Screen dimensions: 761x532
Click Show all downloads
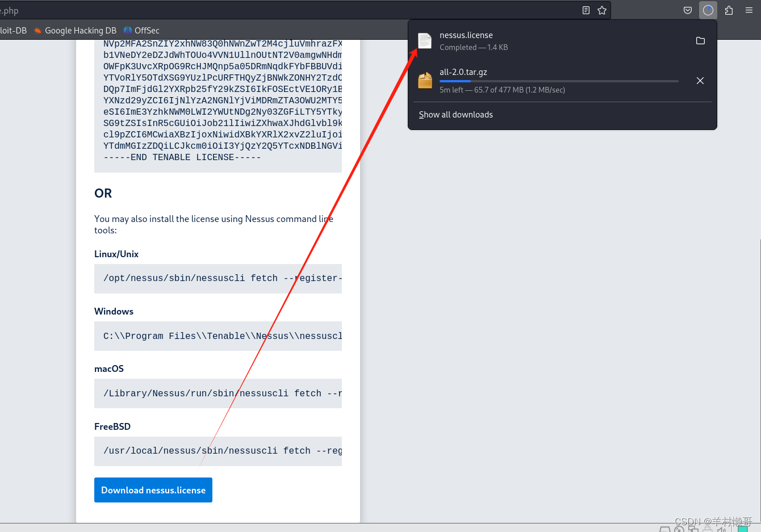click(456, 115)
